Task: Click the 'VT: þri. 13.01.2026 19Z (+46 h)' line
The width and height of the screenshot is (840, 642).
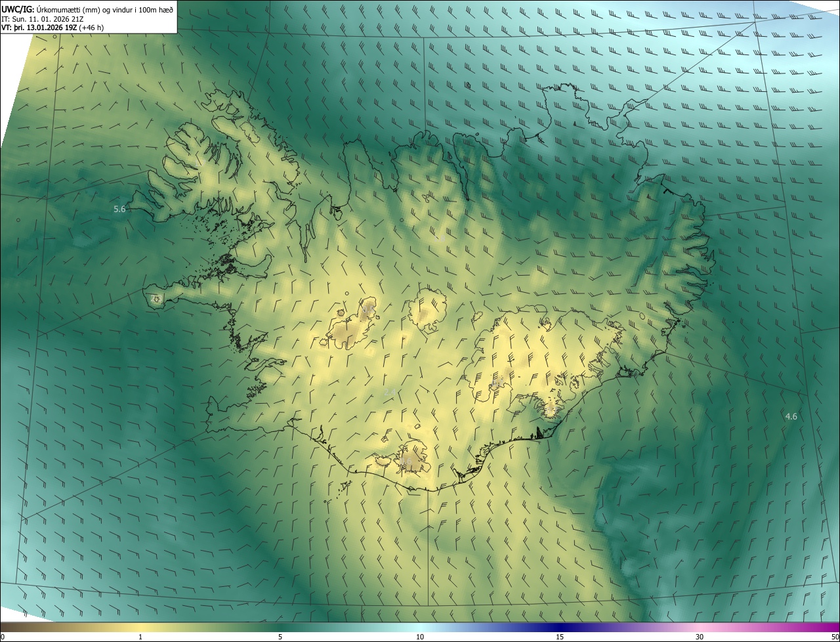Action: [x=52, y=28]
